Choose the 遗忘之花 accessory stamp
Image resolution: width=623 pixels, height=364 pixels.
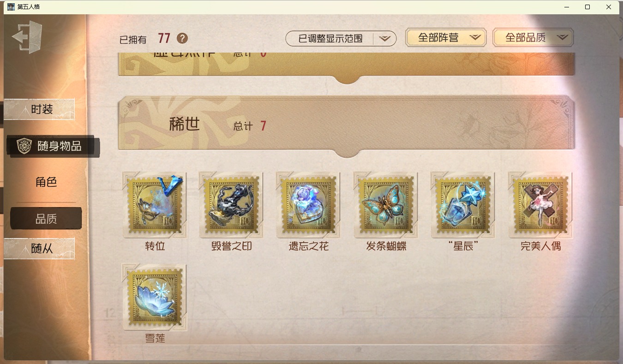(309, 205)
